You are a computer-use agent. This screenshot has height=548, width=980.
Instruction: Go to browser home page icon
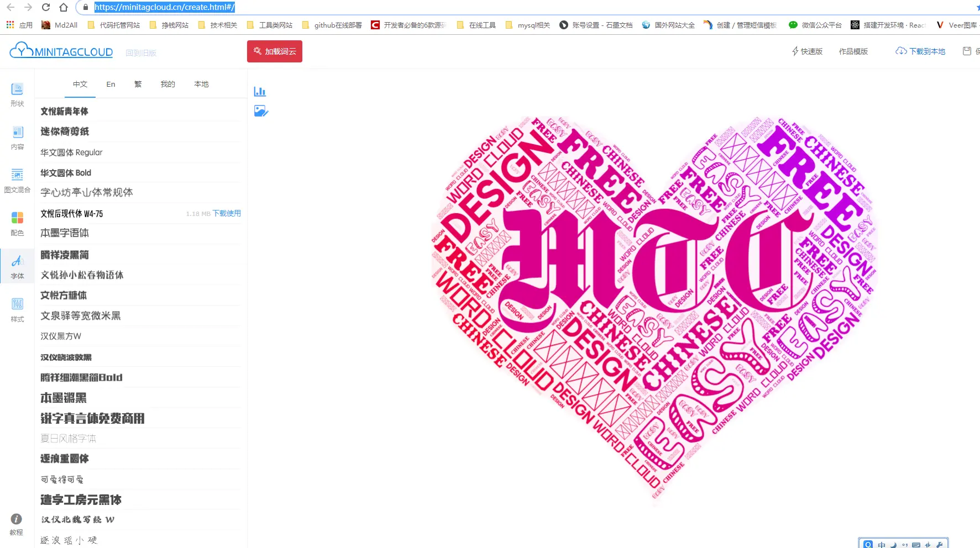click(64, 7)
